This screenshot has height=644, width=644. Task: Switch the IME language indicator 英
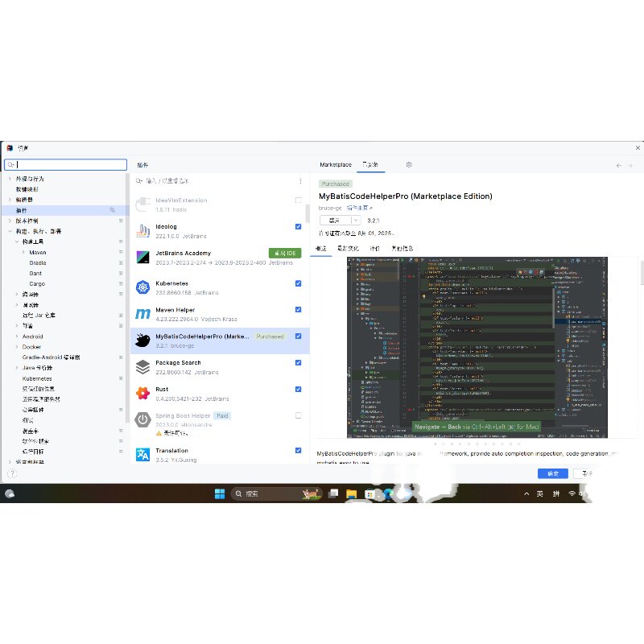[x=539, y=493]
